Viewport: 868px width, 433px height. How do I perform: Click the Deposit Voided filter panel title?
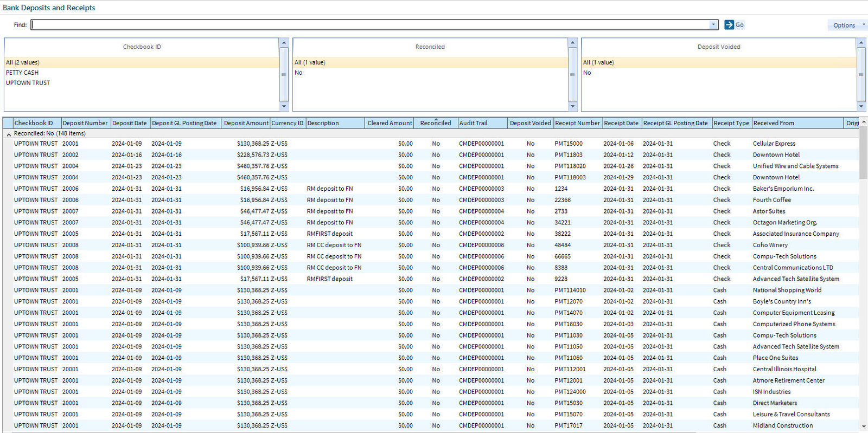pyautogui.click(x=719, y=47)
